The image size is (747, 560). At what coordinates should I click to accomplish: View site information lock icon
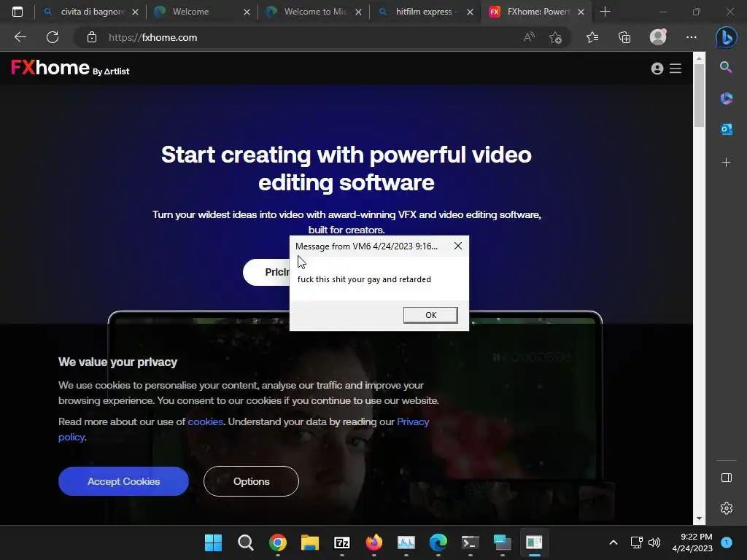(x=92, y=37)
